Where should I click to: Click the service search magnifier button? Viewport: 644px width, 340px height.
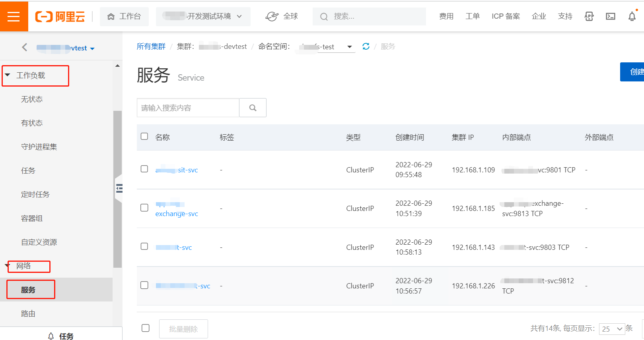[x=253, y=108]
